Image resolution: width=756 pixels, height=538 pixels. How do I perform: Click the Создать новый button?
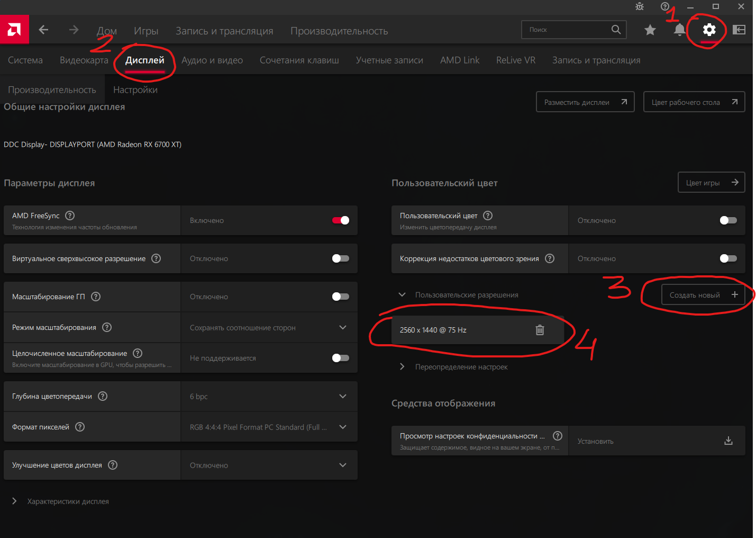(703, 295)
